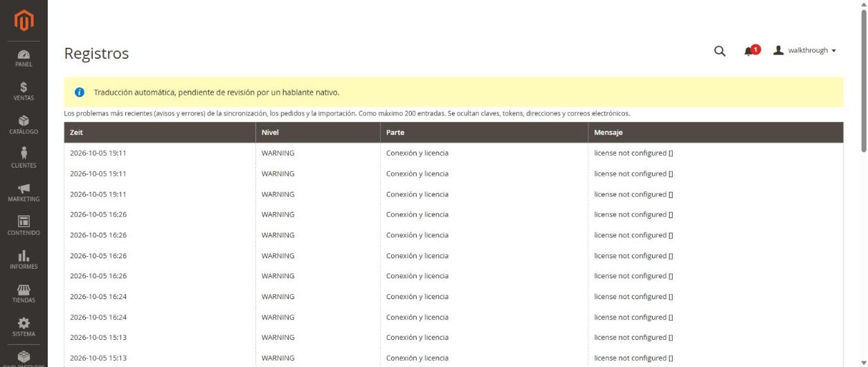Open the Clientes sidebar menu
Viewport: 868px width, 367px height.
point(24,159)
